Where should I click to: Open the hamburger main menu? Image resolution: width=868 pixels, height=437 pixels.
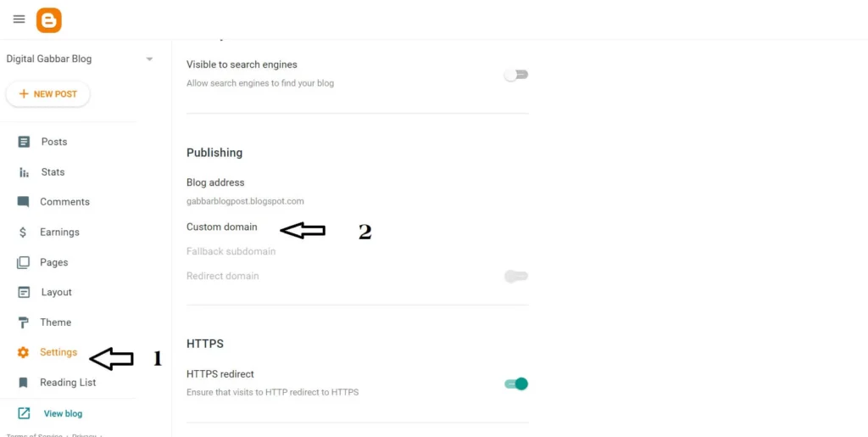tap(19, 20)
